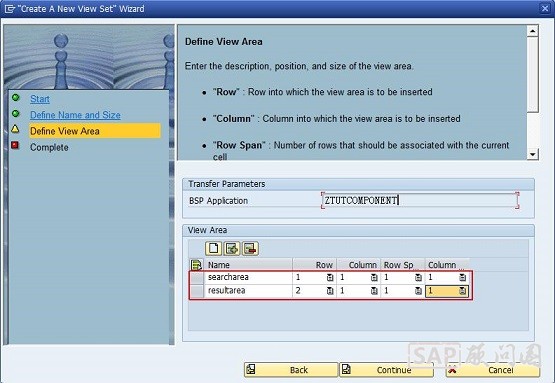Click the help text scrollbar thumb

tap(533, 75)
